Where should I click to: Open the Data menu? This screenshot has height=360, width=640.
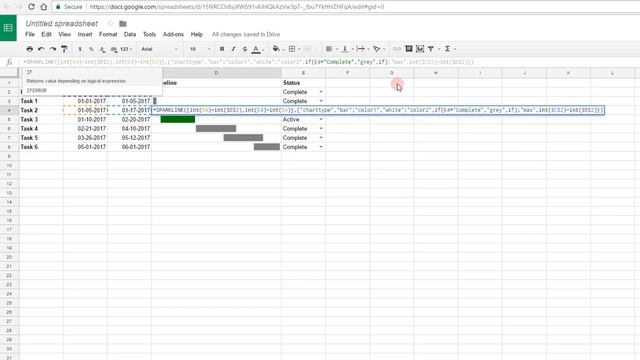[130, 34]
